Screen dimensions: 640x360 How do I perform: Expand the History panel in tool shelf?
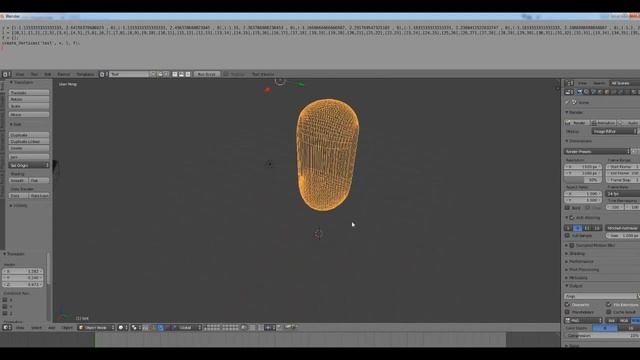[18, 206]
